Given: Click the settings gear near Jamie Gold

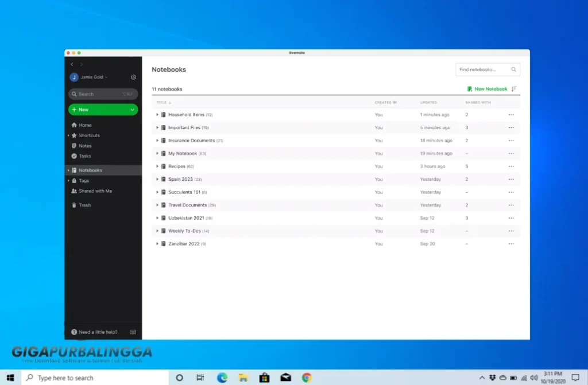Looking at the screenshot, I should point(133,77).
